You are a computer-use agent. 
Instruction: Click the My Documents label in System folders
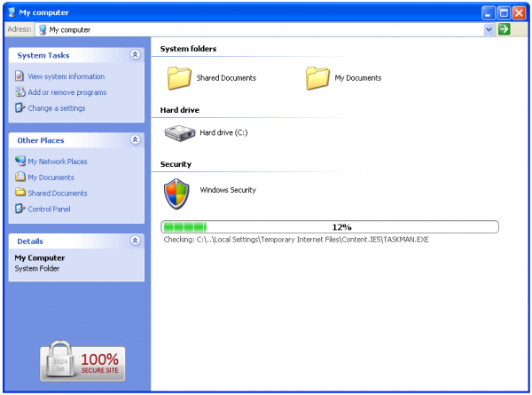point(358,78)
